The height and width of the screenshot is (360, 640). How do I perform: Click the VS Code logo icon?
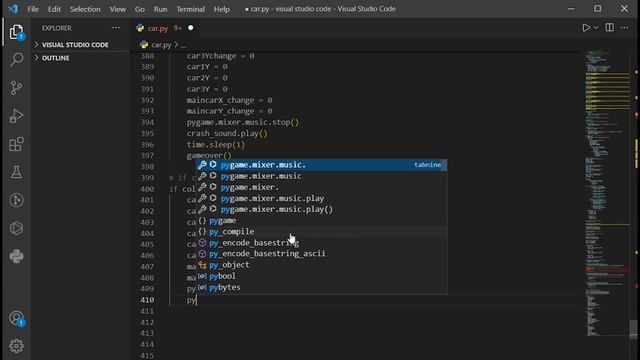[13, 9]
